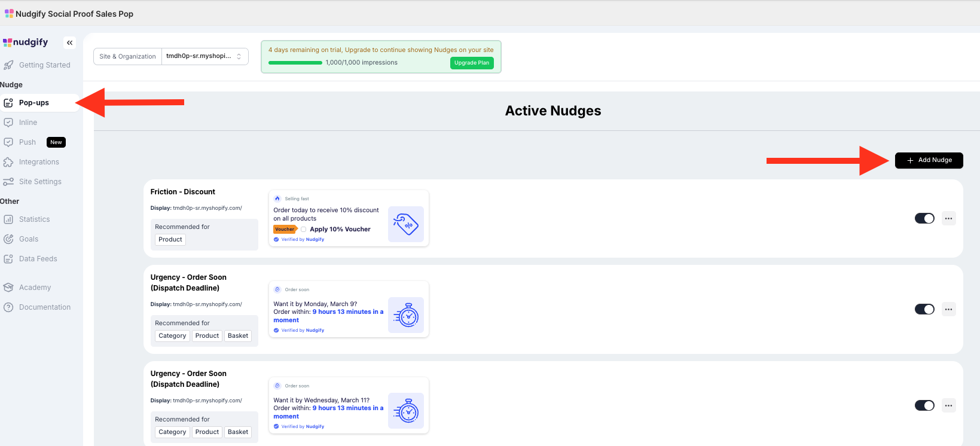Screen dimensions: 980x446
Task: Open the site selector dropdown tmdh0p-sr.myshopi...
Action: tap(205, 56)
